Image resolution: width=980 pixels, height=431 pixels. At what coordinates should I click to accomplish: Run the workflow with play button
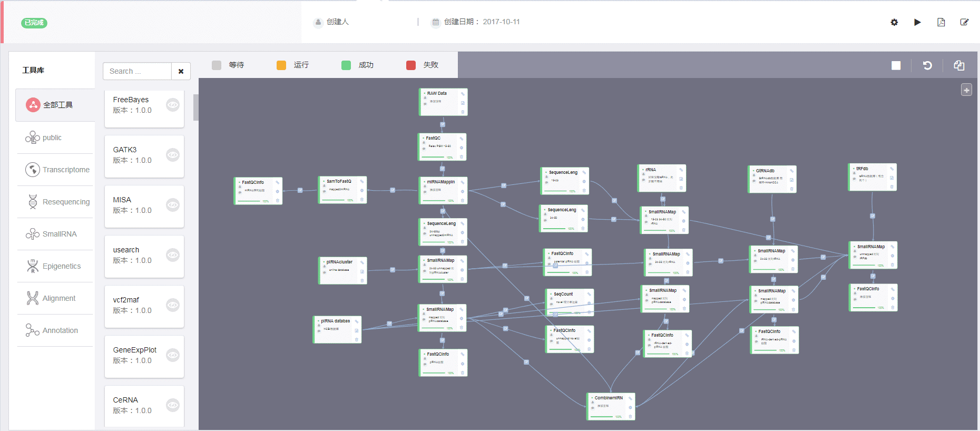coord(917,22)
